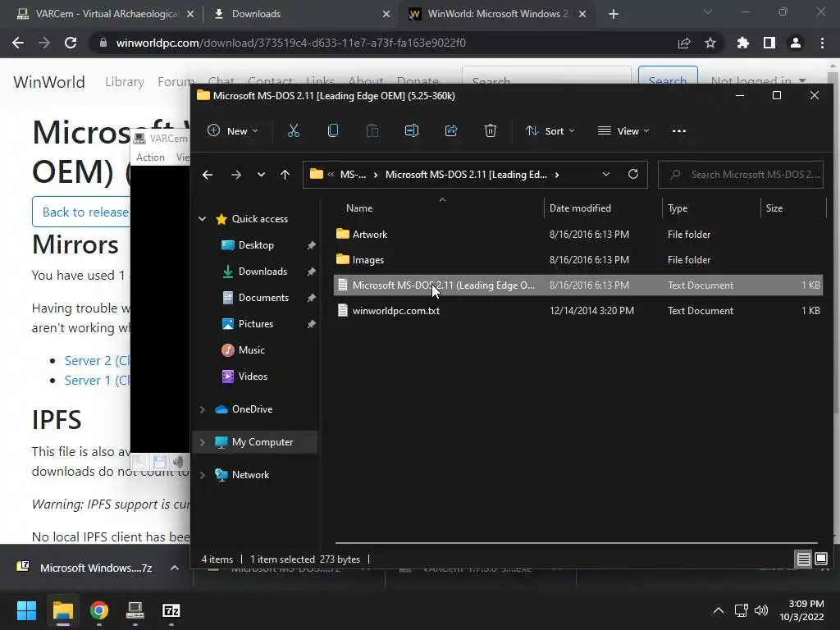Open Forum in WinWorld navigation
Viewport: 840px width, 630px height.
pyautogui.click(x=176, y=81)
